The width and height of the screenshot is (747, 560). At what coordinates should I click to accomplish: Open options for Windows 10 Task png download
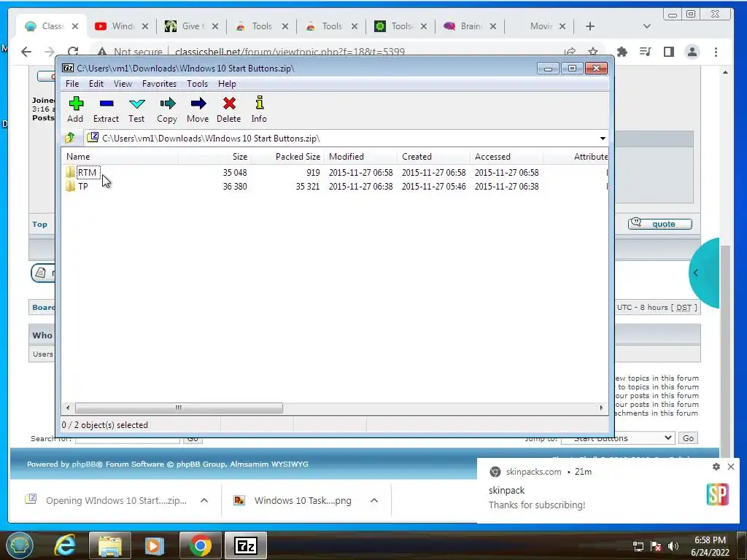(x=374, y=500)
